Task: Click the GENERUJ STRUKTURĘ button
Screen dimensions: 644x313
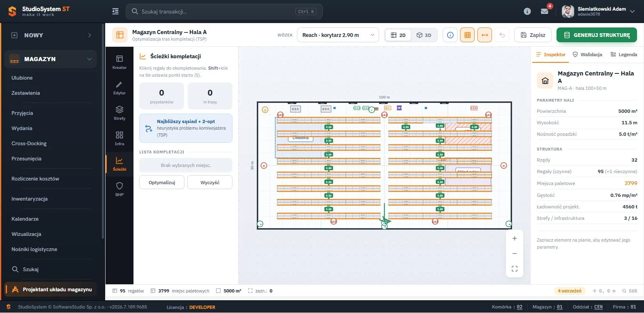Action: (x=597, y=35)
